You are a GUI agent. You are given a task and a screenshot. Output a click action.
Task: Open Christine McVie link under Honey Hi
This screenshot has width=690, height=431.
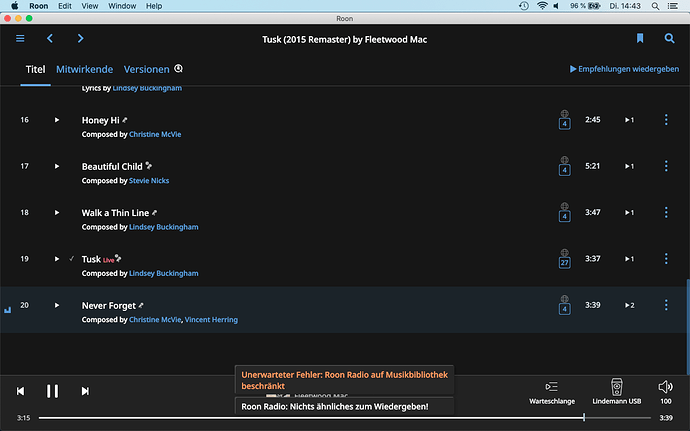click(155, 134)
